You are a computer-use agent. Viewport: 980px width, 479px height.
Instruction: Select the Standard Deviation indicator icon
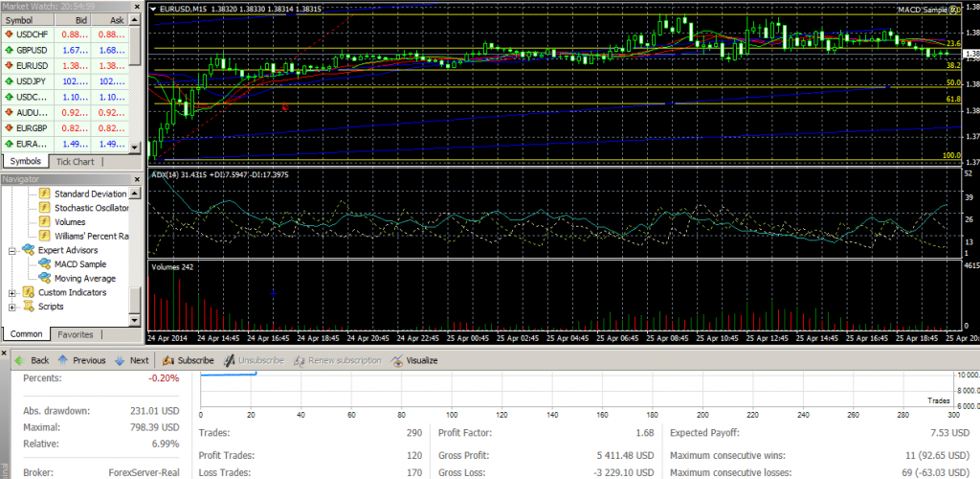click(x=44, y=194)
